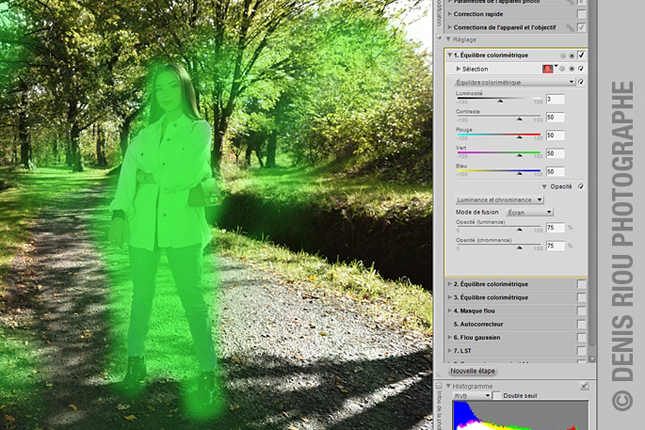645x430 pixels.
Task: Enable the 4. Masque flou step checkbox
Action: [582, 311]
